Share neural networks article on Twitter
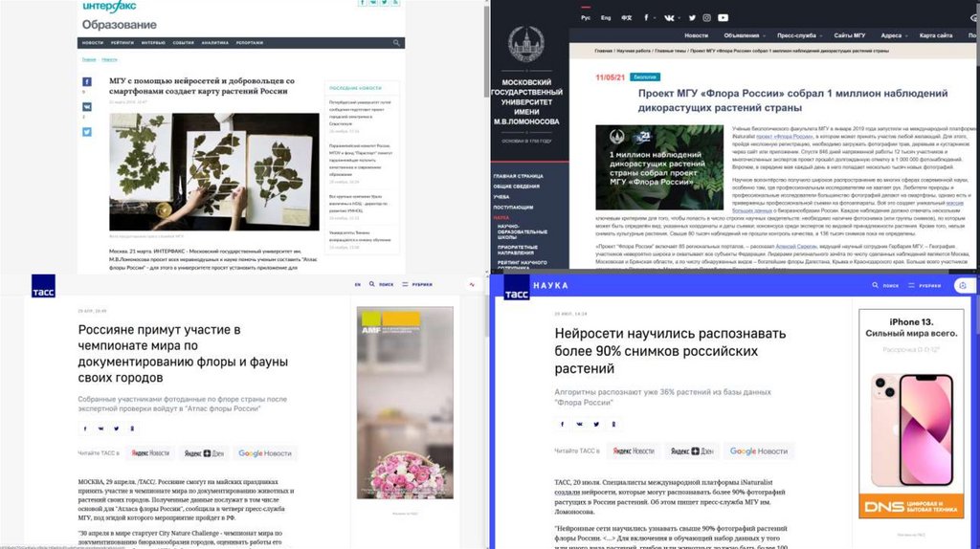This screenshot has width=980, height=549. 596,424
